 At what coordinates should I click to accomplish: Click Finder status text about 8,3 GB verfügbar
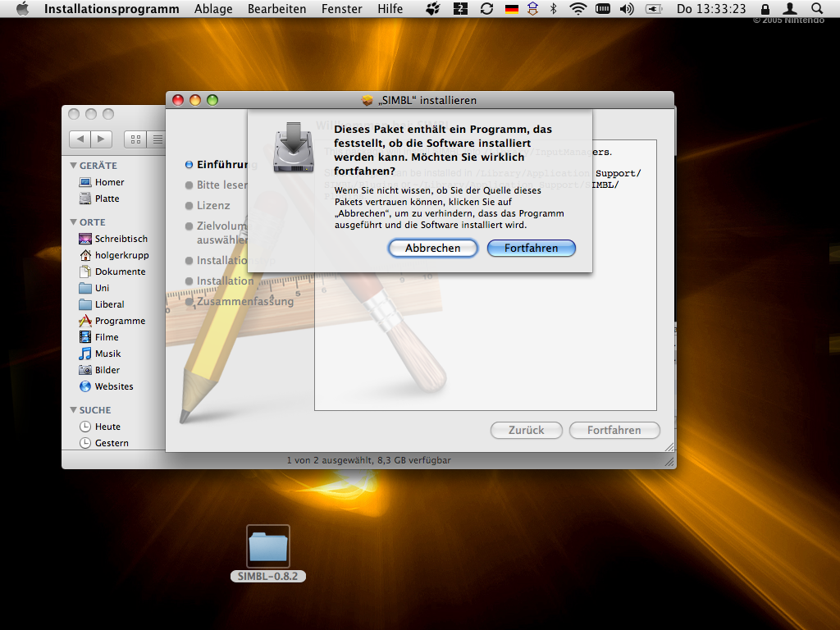point(368,460)
